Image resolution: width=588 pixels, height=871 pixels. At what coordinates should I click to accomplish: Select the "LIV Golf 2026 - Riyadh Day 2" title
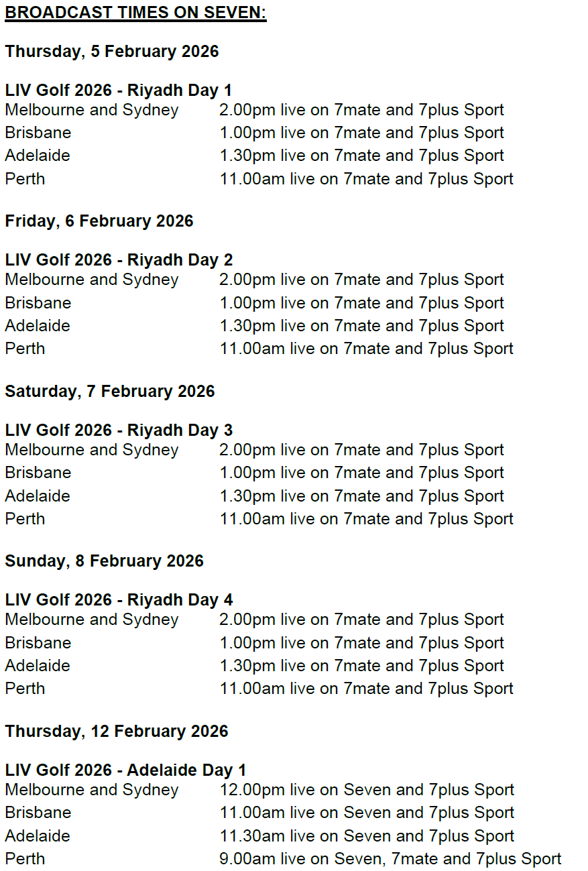tap(119, 260)
